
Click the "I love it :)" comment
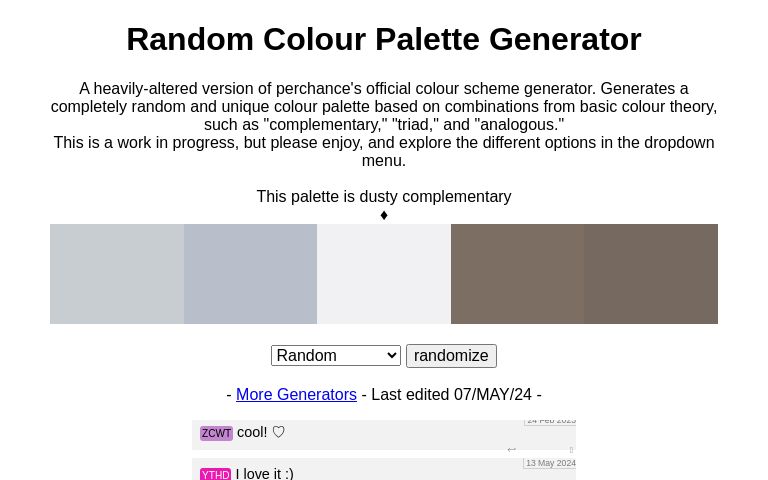(x=265, y=473)
